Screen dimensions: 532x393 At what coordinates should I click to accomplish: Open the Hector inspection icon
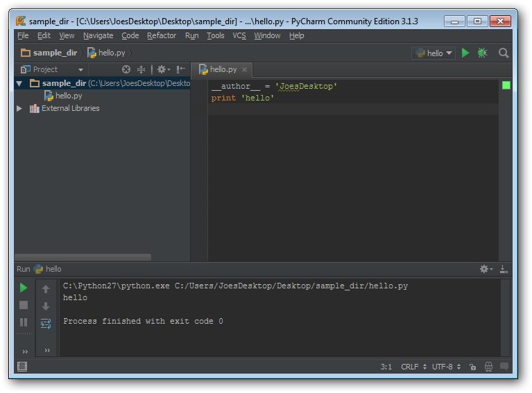(x=488, y=367)
